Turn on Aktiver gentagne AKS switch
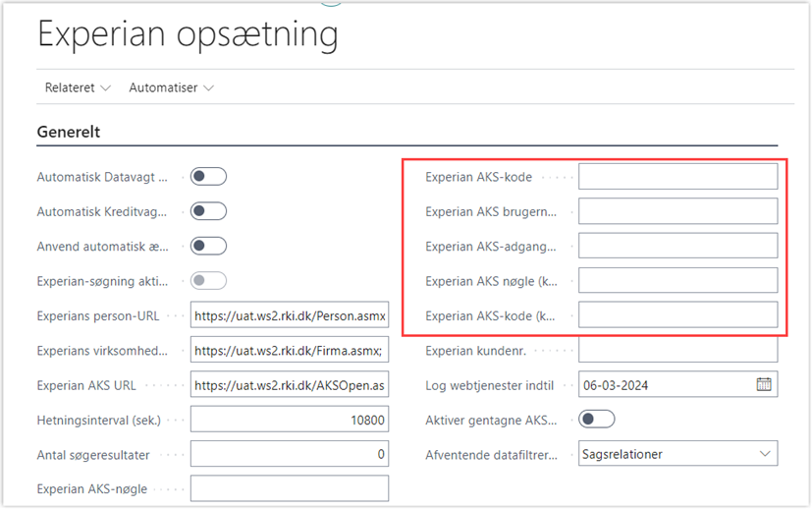This screenshot has width=812, height=509. [x=597, y=420]
